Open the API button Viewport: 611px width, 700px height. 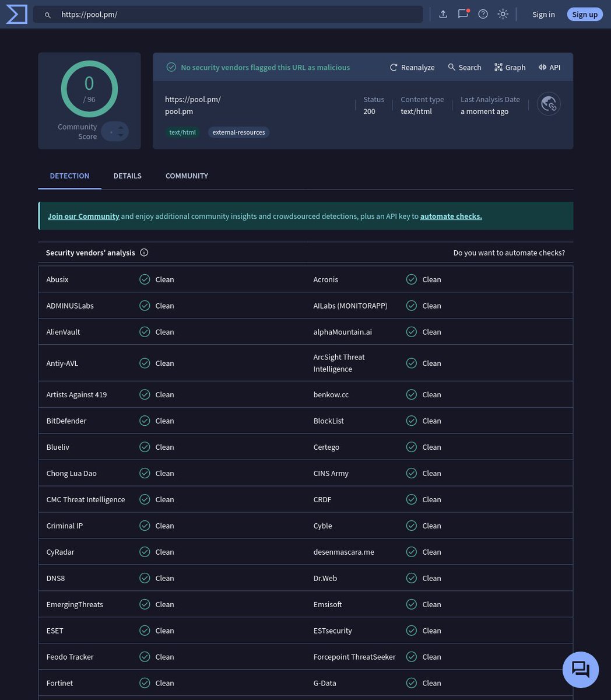[550, 67]
